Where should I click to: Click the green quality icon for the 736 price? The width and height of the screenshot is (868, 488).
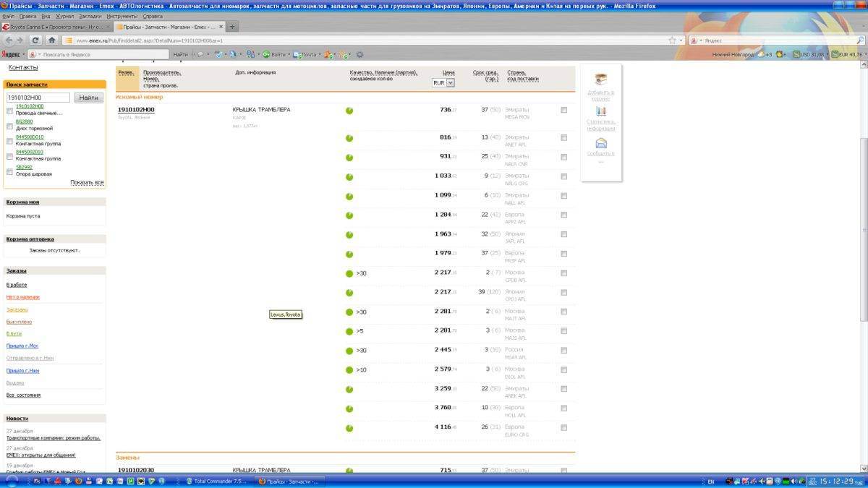(x=349, y=111)
